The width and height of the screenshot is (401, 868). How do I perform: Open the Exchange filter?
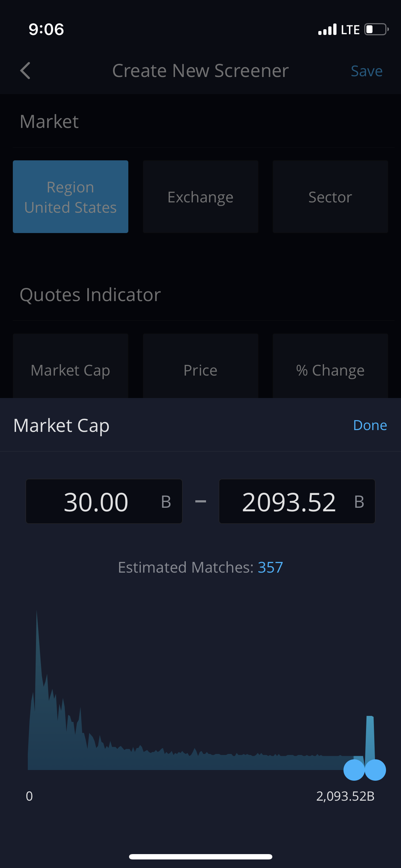[x=200, y=197]
